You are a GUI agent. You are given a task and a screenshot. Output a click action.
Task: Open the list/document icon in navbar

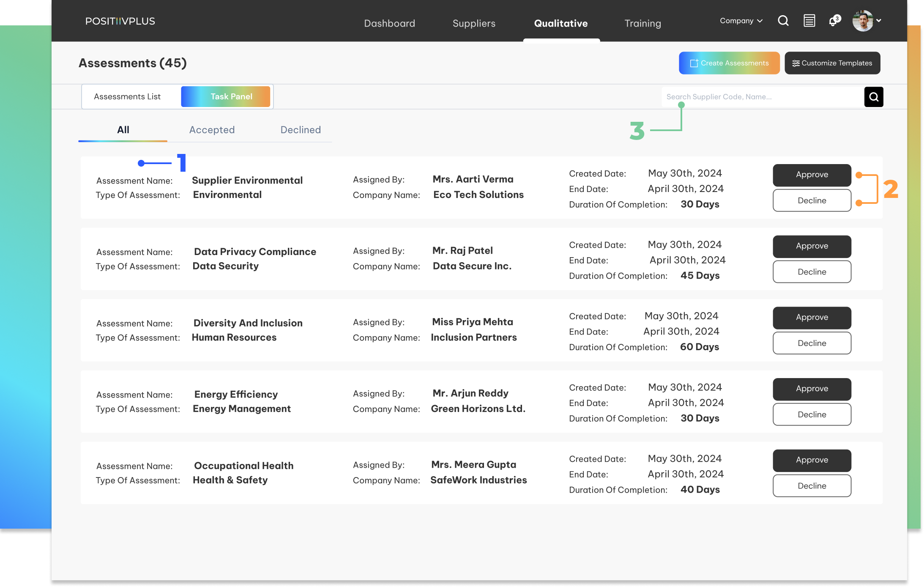[809, 21]
